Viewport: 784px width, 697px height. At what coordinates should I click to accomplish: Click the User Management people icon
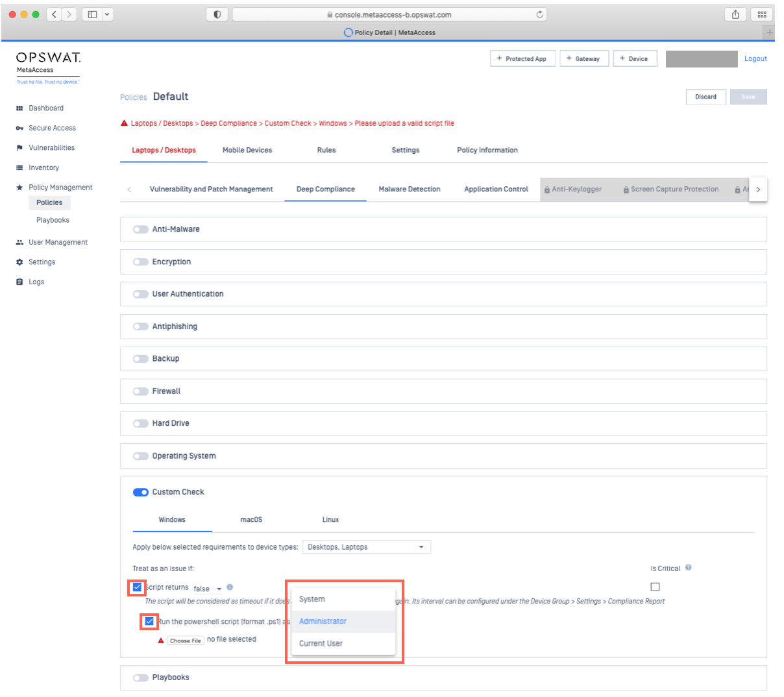click(19, 242)
